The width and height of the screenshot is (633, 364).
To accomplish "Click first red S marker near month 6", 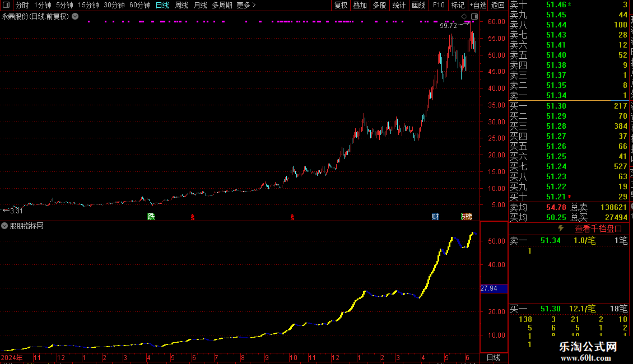I will pos(193,217).
